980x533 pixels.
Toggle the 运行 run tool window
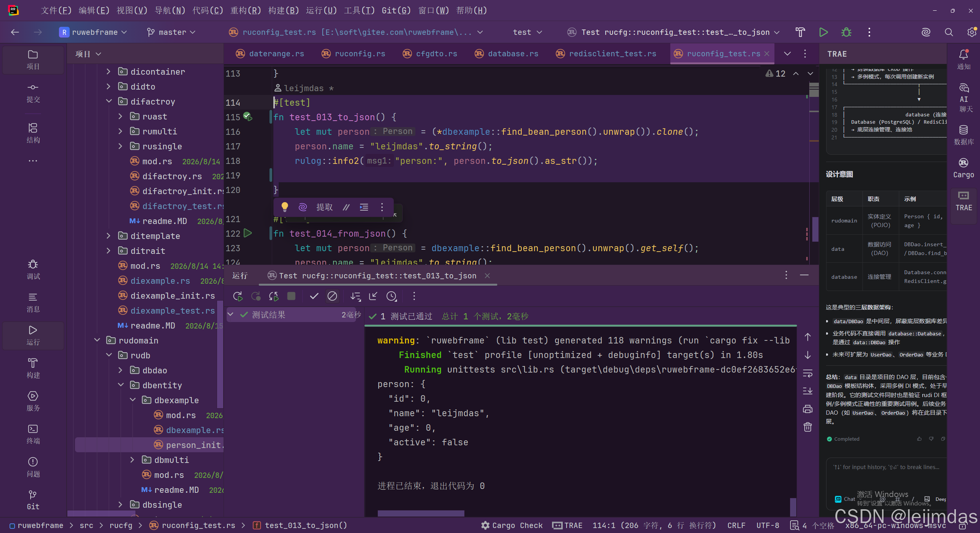click(33, 335)
